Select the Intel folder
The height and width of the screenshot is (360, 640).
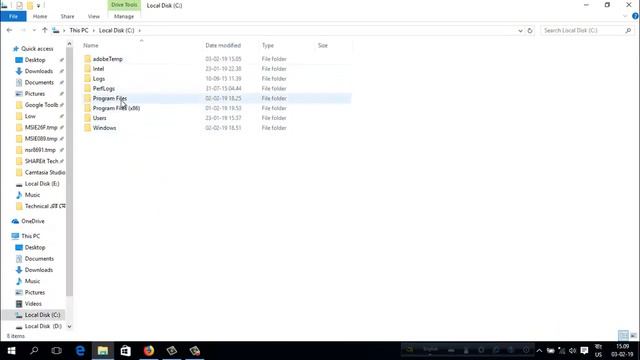(98, 69)
